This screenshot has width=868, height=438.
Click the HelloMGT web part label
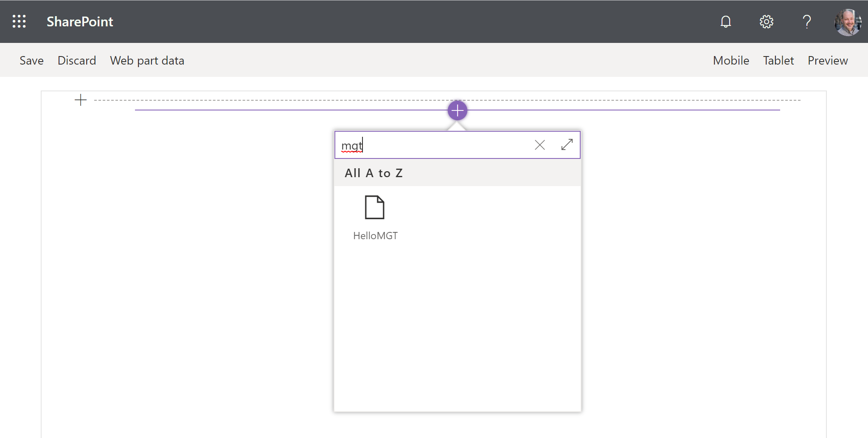coord(375,236)
